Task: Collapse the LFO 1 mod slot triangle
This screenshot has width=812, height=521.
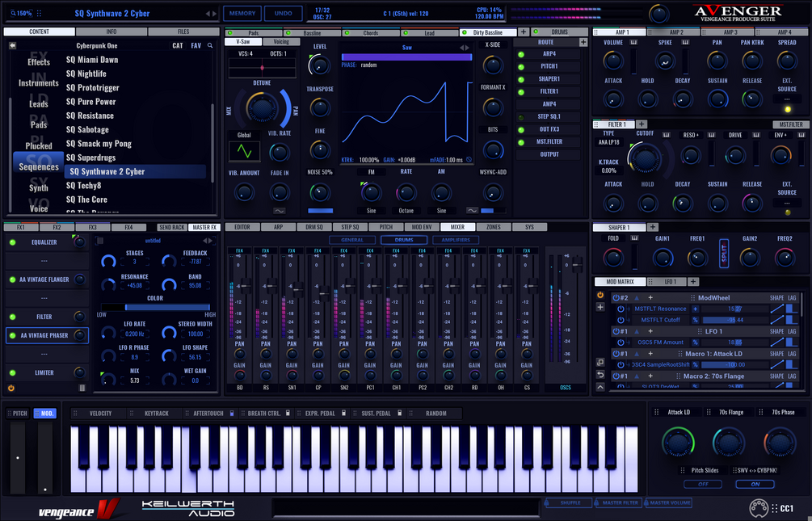Action: coord(637,331)
